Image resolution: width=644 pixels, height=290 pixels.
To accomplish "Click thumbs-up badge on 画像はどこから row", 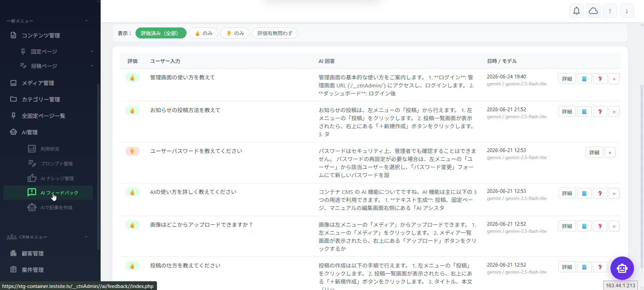I will tap(132, 225).
